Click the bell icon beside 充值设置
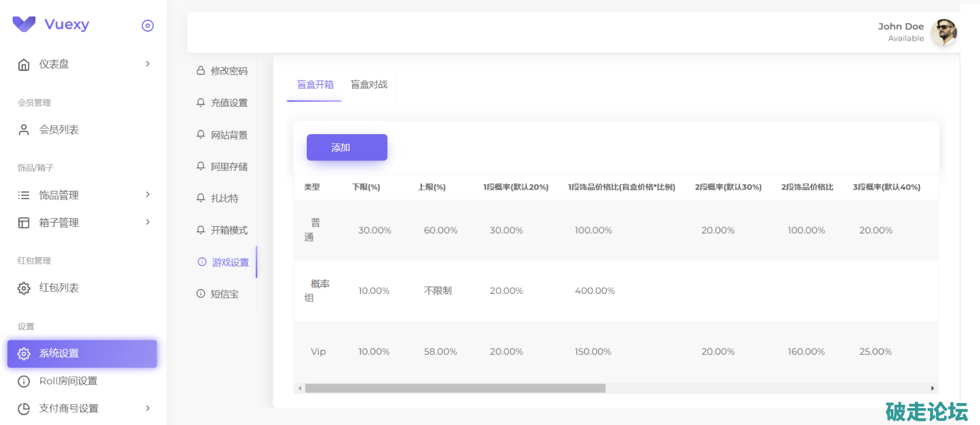Viewport: 980px width, 425px height. [201, 102]
